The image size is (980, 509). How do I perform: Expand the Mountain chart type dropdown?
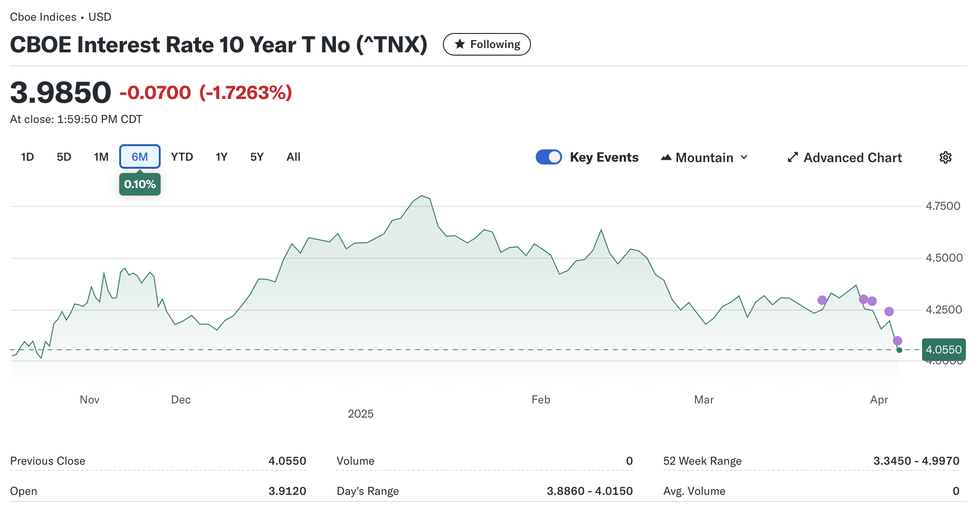(704, 157)
